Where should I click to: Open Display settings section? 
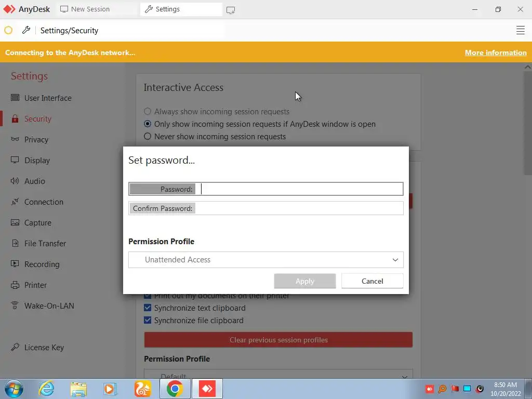(37, 160)
